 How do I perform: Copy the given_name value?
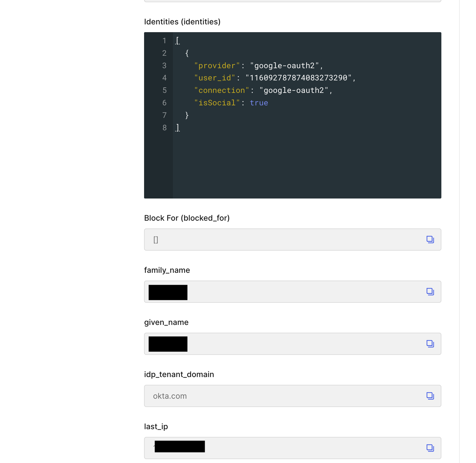tap(430, 344)
